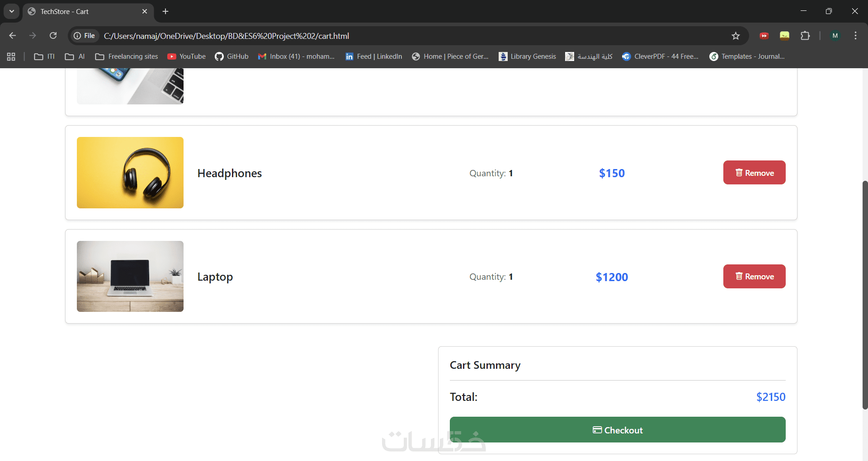This screenshot has height=461, width=868.
Task: Click the profile avatar M icon
Action: click(835, 36)
